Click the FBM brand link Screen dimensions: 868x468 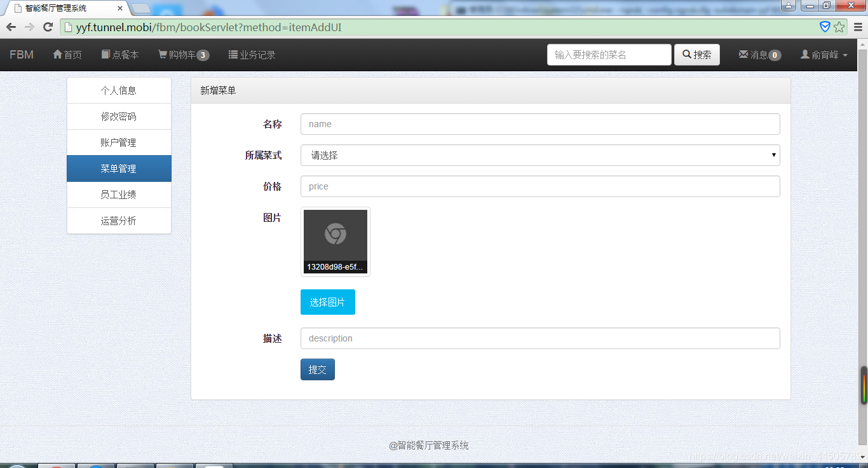point(22,55)
